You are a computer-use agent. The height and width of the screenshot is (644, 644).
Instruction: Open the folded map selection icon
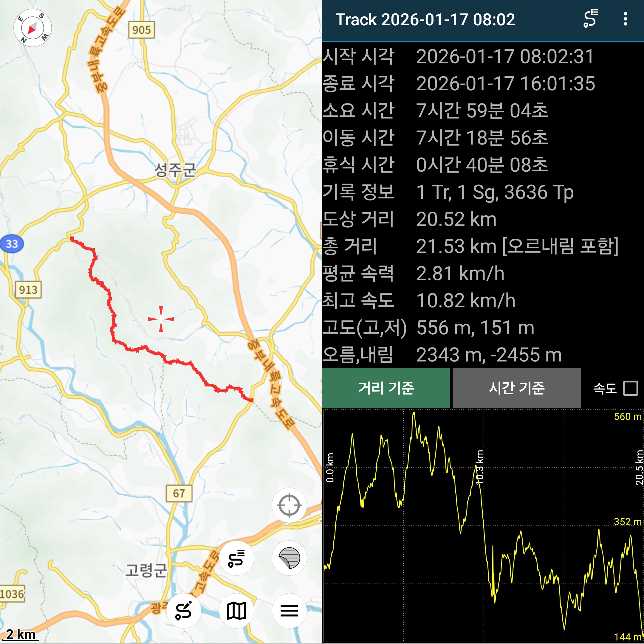pyautogui.click(x=236, y=611)
